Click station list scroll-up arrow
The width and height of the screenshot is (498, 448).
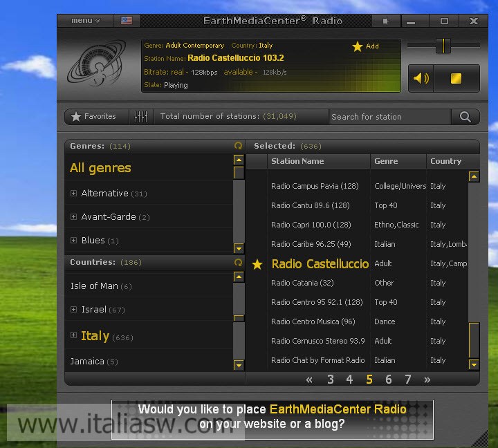[474, 176]
